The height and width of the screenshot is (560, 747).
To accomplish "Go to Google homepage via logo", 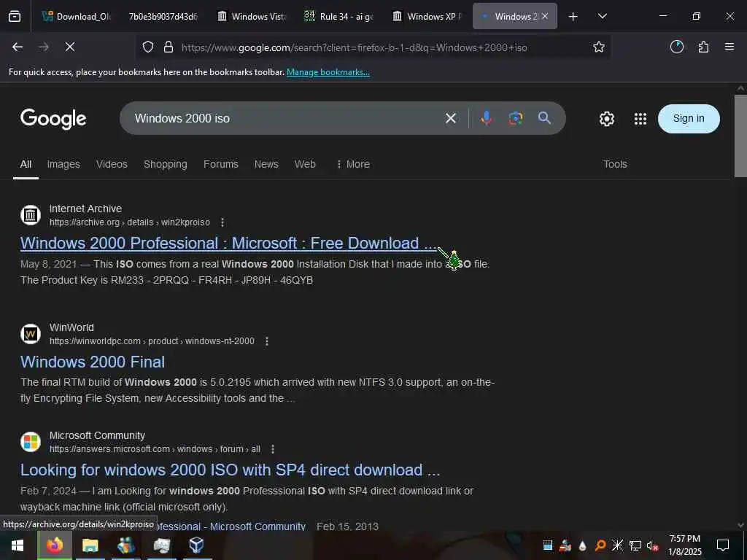I will (53, 119).
